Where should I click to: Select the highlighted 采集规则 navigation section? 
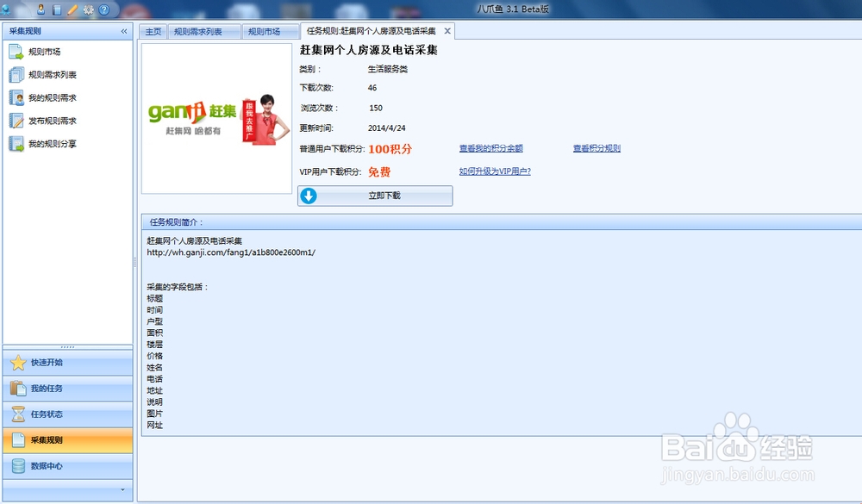pos(67,440)
